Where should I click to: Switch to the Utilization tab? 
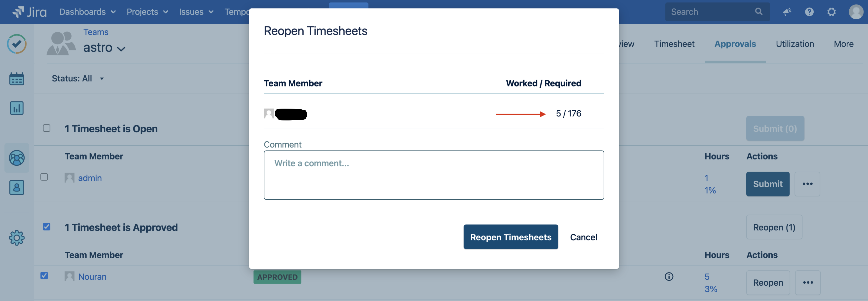click(795, 44)
